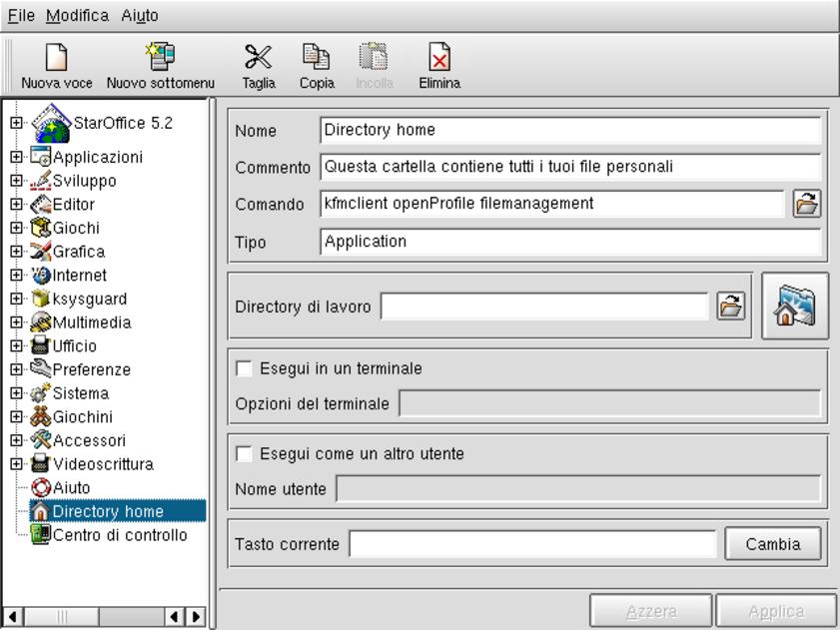Open the File menu
The height and width of the screenshot is (630, 840).
pyautogui.click(x=21, y=16)
